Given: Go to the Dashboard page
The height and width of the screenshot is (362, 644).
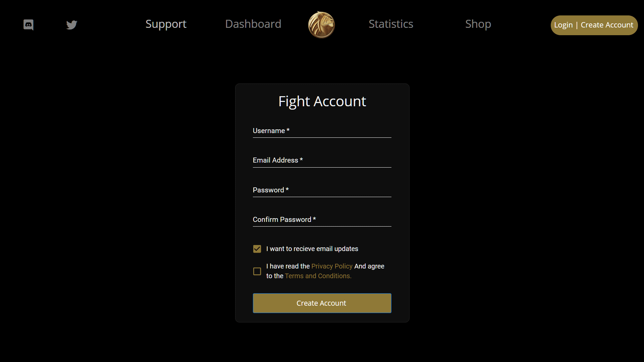Looking at the screenshot, I should tap(253, 24).
